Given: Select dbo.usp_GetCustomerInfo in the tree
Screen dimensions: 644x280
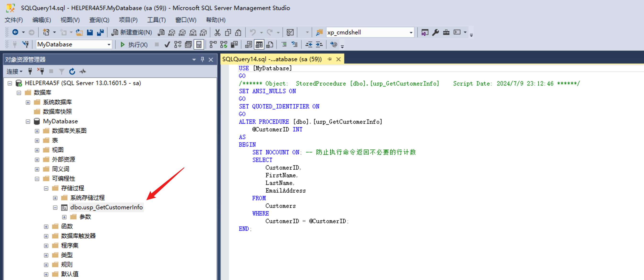Looking at the screenshot, I should click(106, 207).
